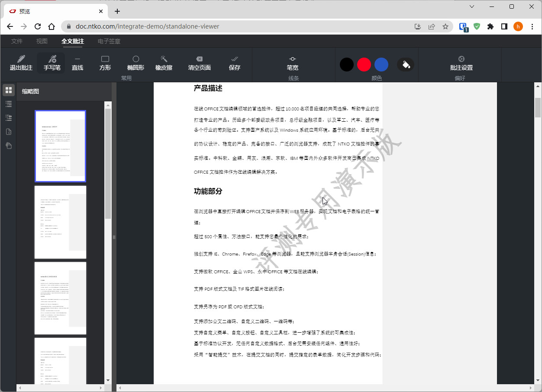Open the browser extensions puzzle icon

490,26
